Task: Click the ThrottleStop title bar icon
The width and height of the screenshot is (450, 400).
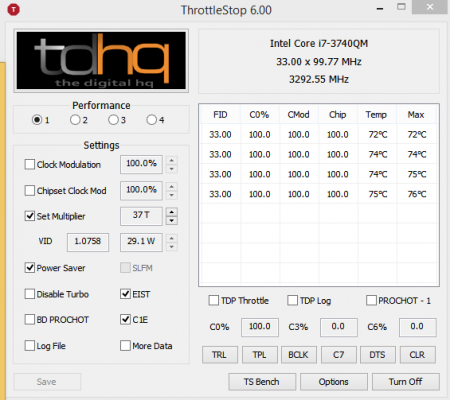Action: (x=13, y=10)
